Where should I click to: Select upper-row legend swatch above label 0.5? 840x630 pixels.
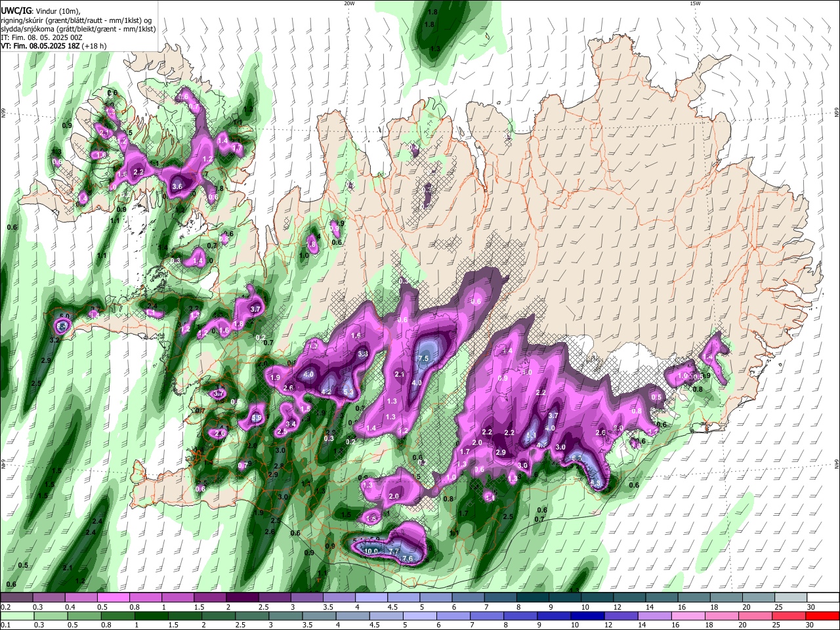click(113, 598)
